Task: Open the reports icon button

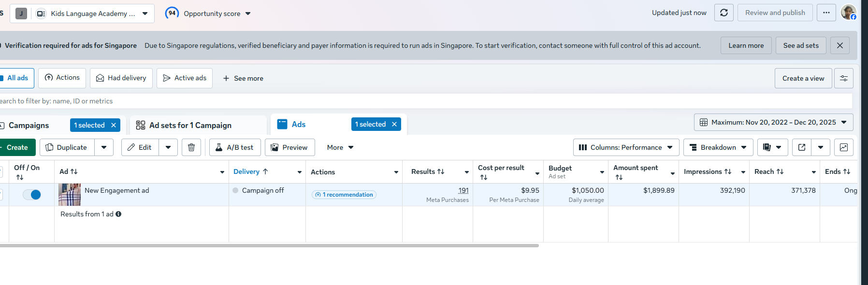Action: pyautogui.click(x=773, y=147)
